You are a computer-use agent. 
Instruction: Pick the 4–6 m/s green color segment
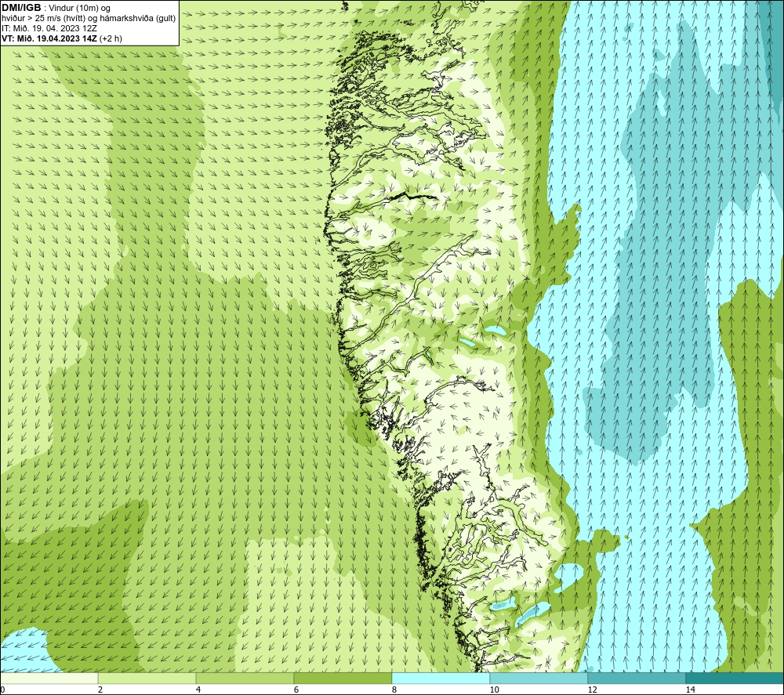tap(245, 678)
